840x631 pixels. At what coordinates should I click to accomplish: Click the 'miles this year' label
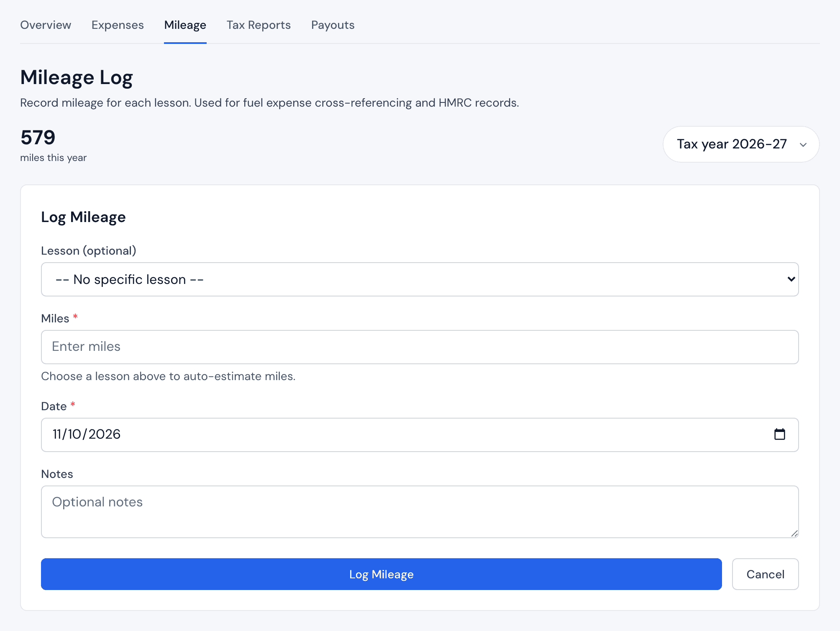coord(53,158)
